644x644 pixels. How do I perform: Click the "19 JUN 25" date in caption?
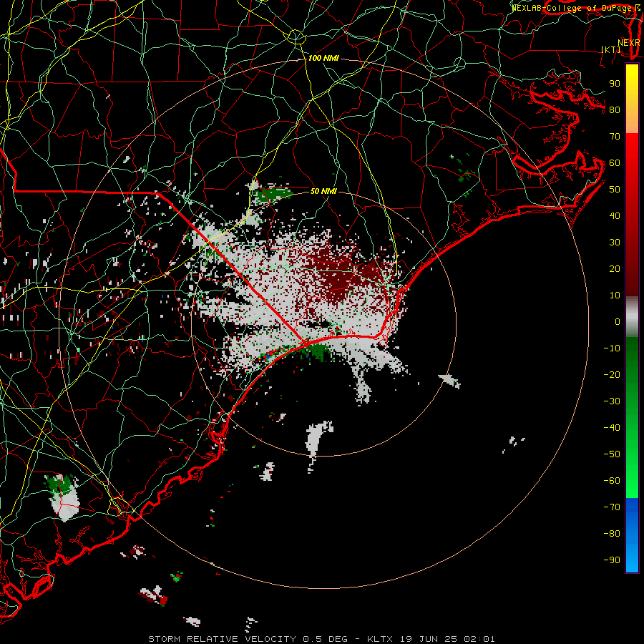[x=429, y=639]
